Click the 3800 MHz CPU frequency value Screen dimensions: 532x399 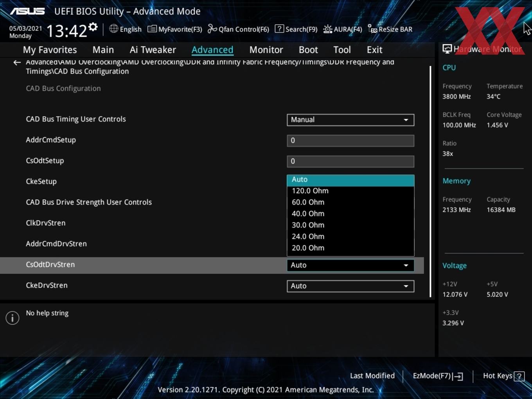[457, 96]
